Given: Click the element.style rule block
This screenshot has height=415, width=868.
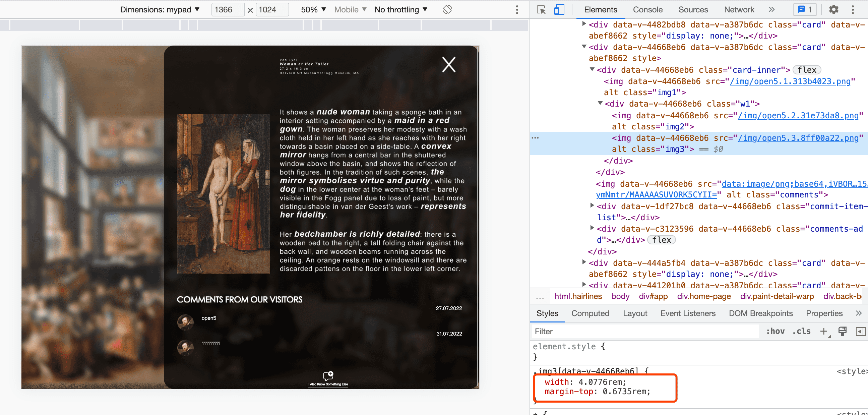Looking at the screenshot, I should [699, 351].
